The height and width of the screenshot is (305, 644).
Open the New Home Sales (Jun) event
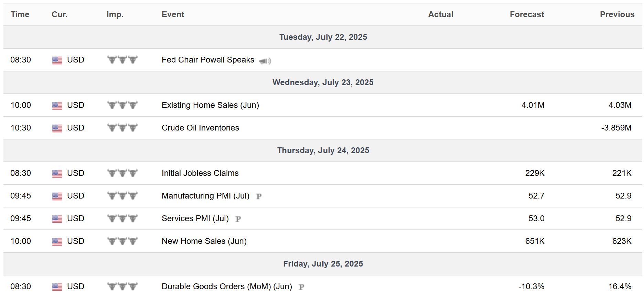204,241
